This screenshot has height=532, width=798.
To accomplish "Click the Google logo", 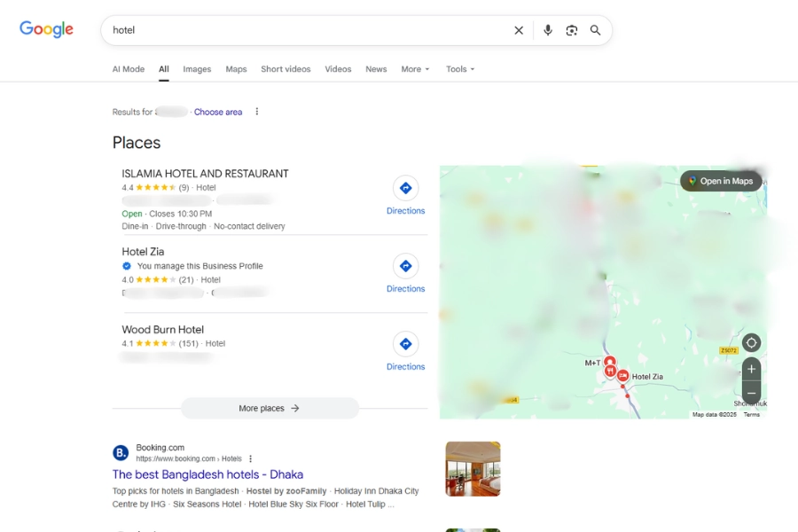I will click(45, 29).
